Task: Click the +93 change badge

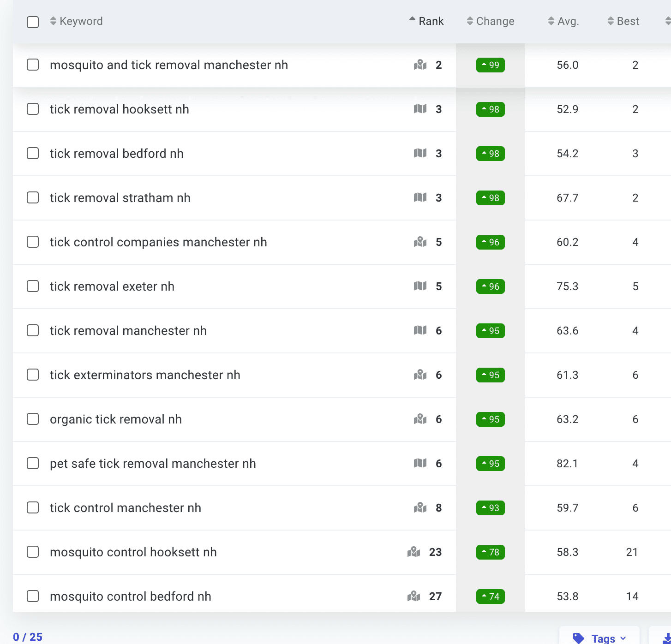Action: (491, 508)
